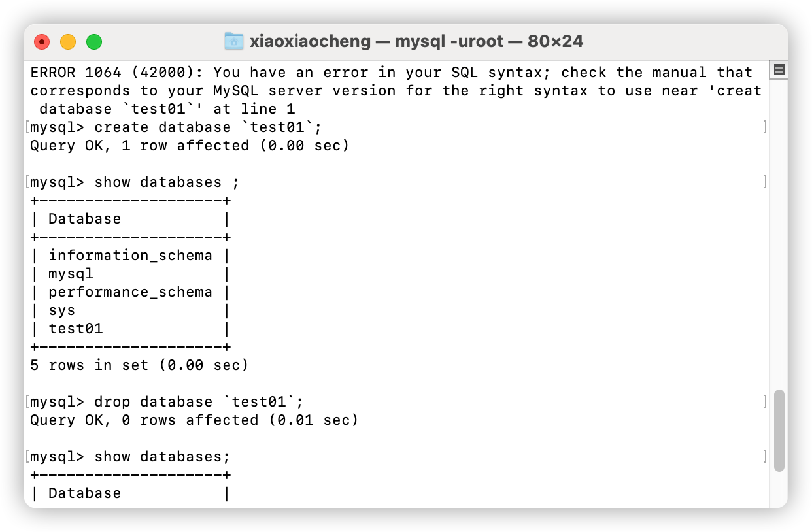This screenshot has width=812, height=532.
Task: Zoom the terminal with the green button
Action: [94, 42]
